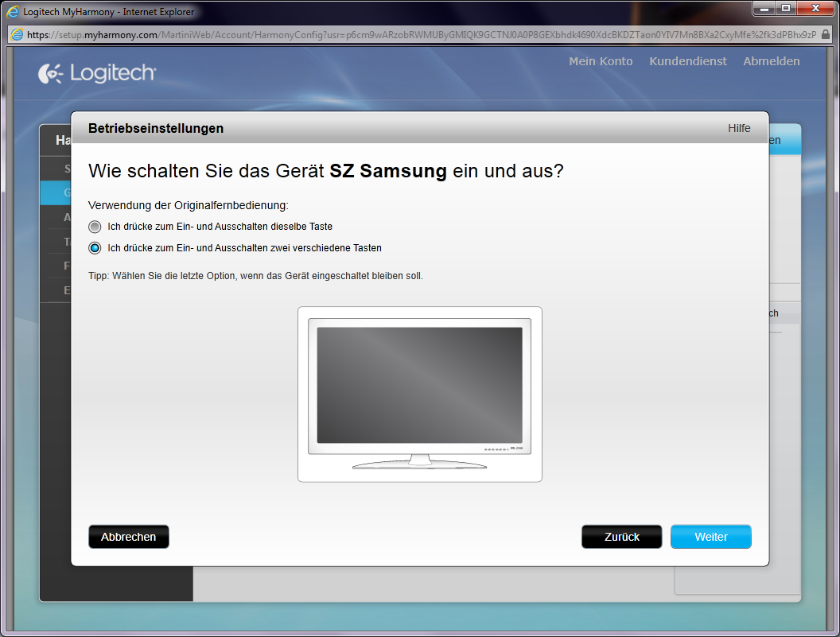Click the Logitech logo

pos(97,74)
